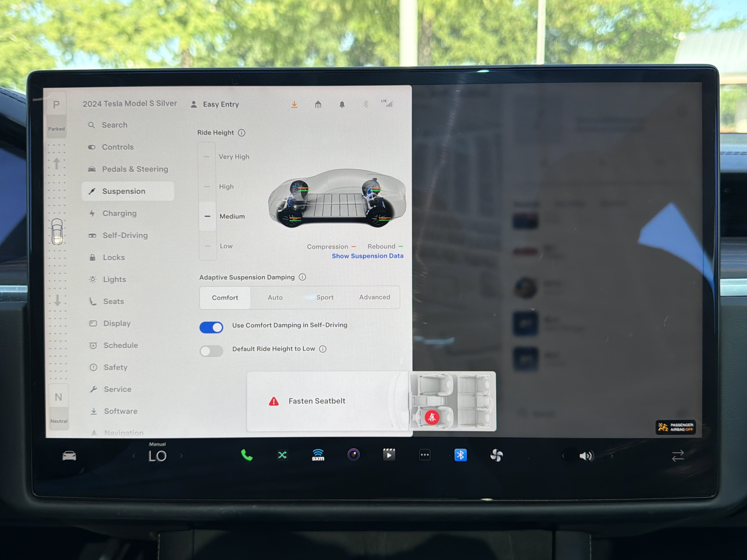This screenshot has width=747, height=560.
Task: Shift to Neutral using N button
Action: [x=59, y=407]
